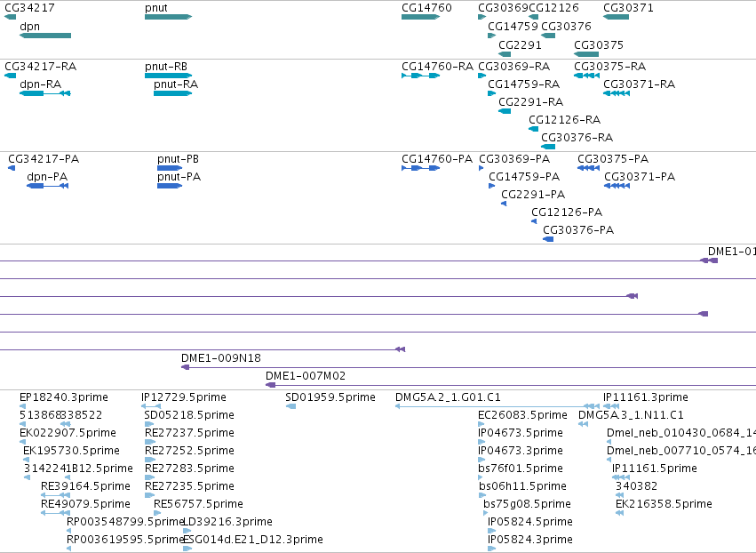756x553 pixels.
Task: Click the CG14760-PA protein label
Action: coord(437,159)
